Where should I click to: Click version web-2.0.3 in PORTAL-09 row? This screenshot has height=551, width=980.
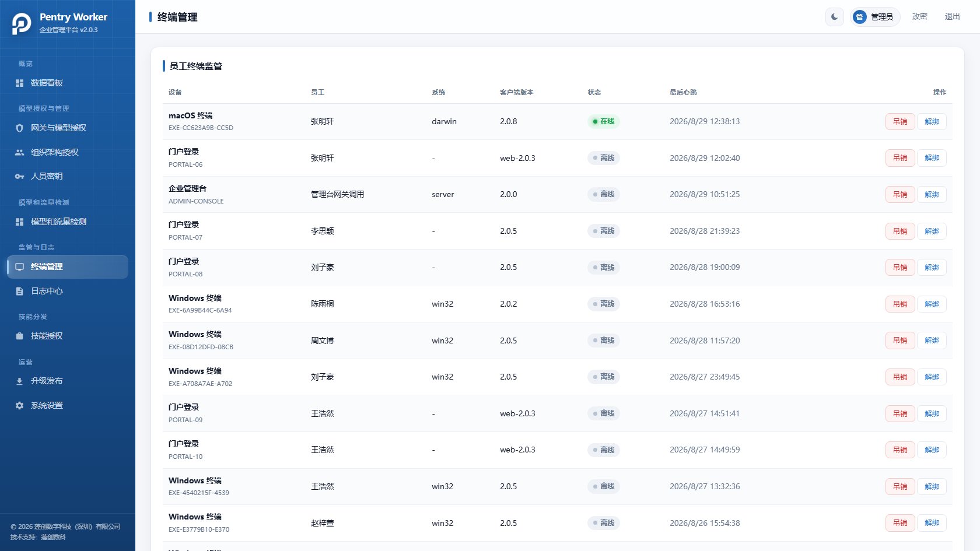[x=517, y=414]
